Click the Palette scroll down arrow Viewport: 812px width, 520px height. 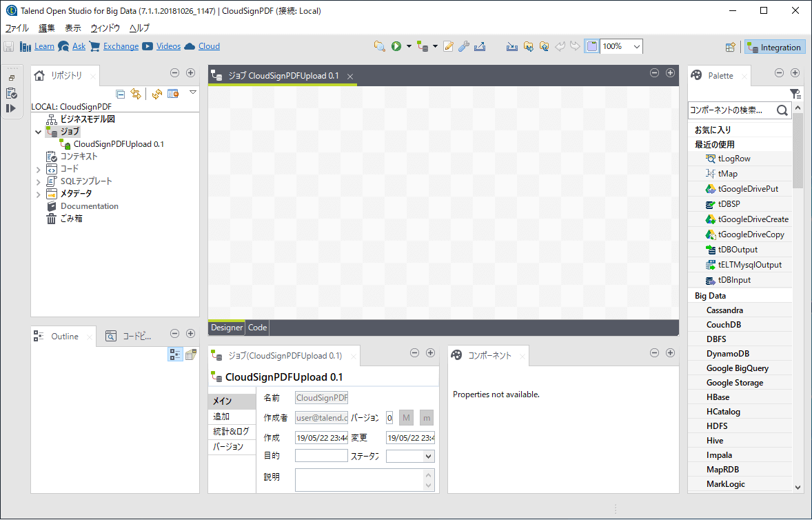[798, 488]
